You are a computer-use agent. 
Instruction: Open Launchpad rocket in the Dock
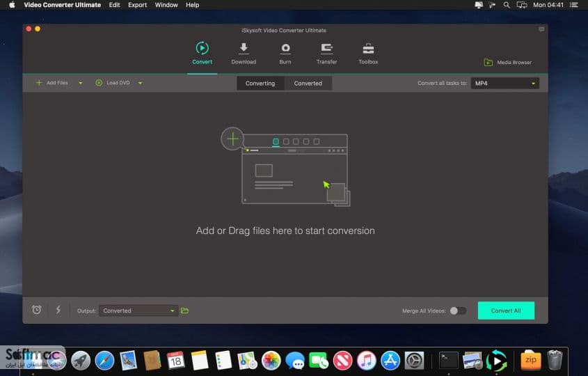coord(81,361)
